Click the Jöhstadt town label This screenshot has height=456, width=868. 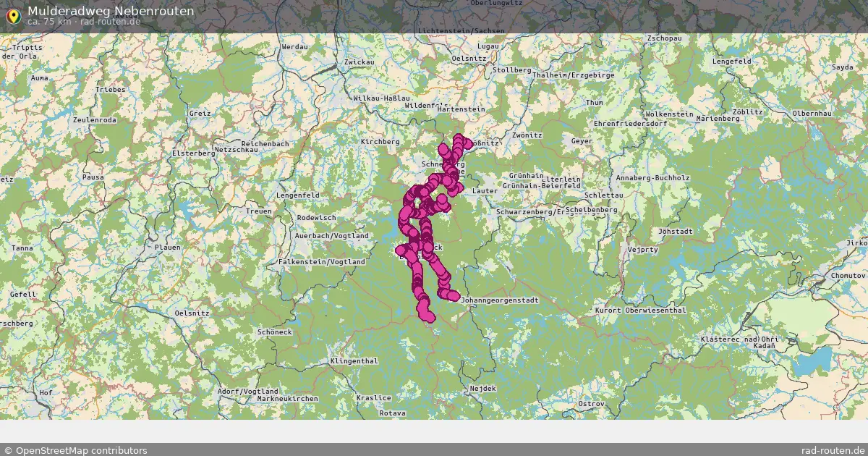676,232
